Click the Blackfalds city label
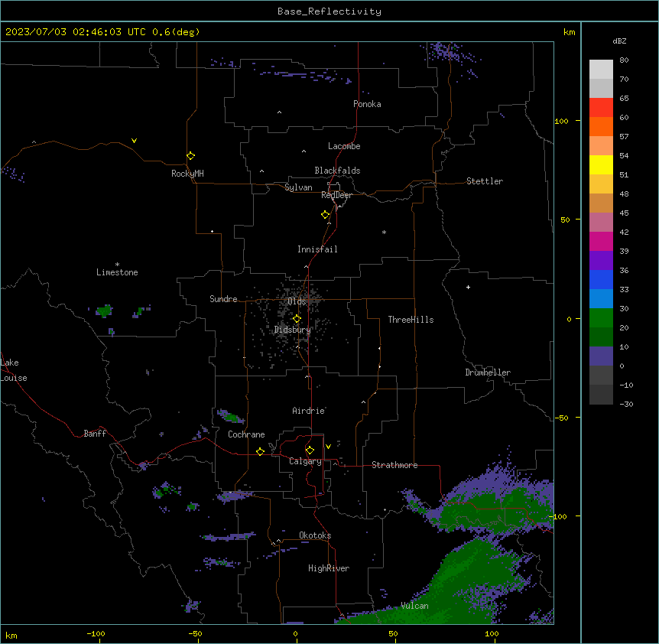This screenshot has width=659, height=644. click(x=337, y=171)
